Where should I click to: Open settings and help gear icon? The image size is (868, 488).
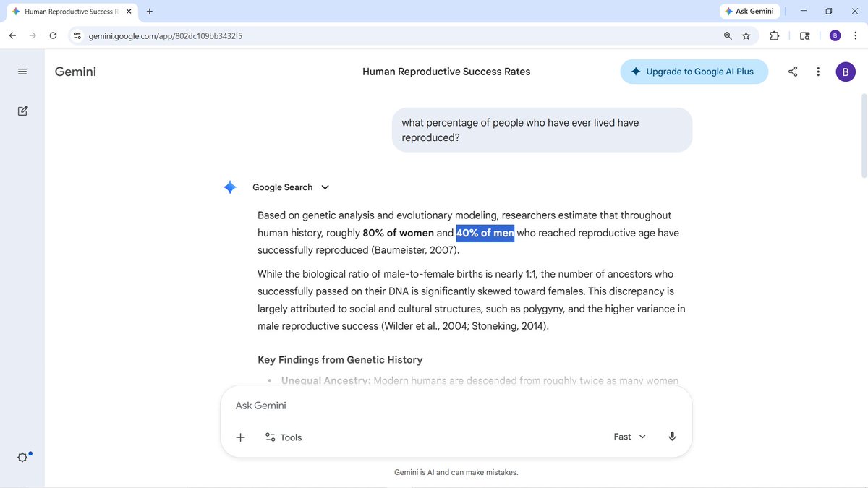coord(23,457)
